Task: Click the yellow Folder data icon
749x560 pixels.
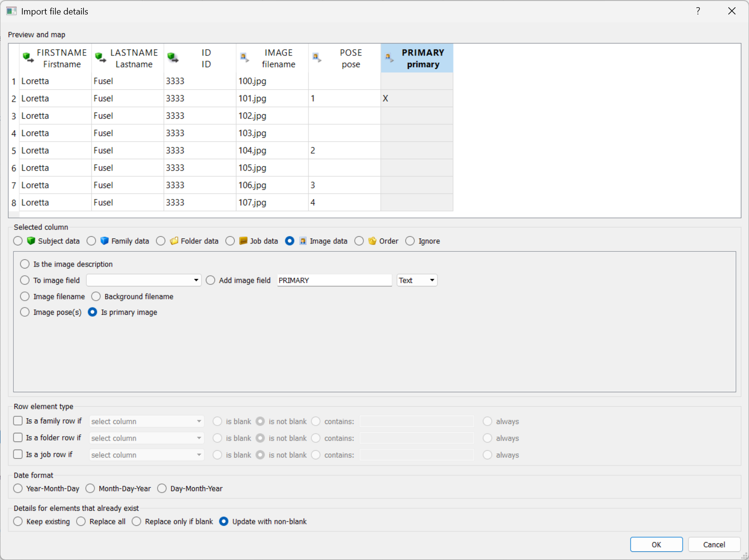Action: (x=174, y=240)
